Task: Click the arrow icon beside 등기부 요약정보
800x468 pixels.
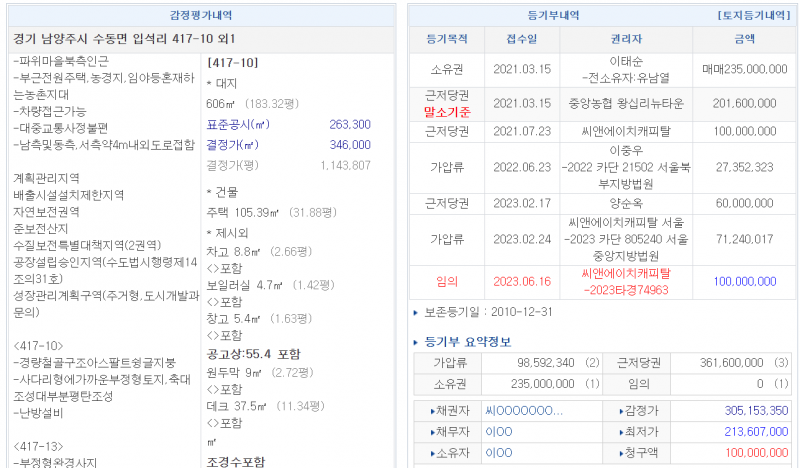Action: (417, 343)
